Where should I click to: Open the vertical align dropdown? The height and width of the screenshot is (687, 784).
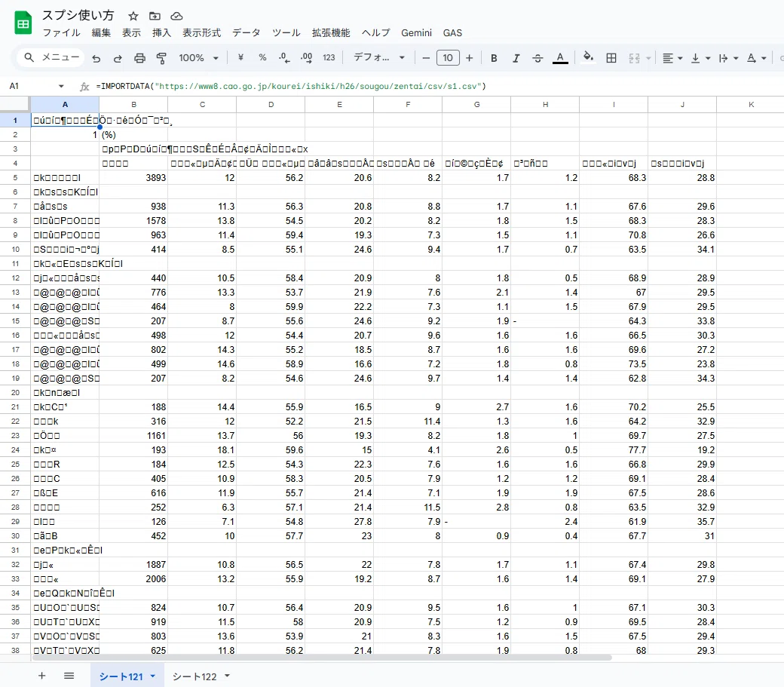(700, 58)
